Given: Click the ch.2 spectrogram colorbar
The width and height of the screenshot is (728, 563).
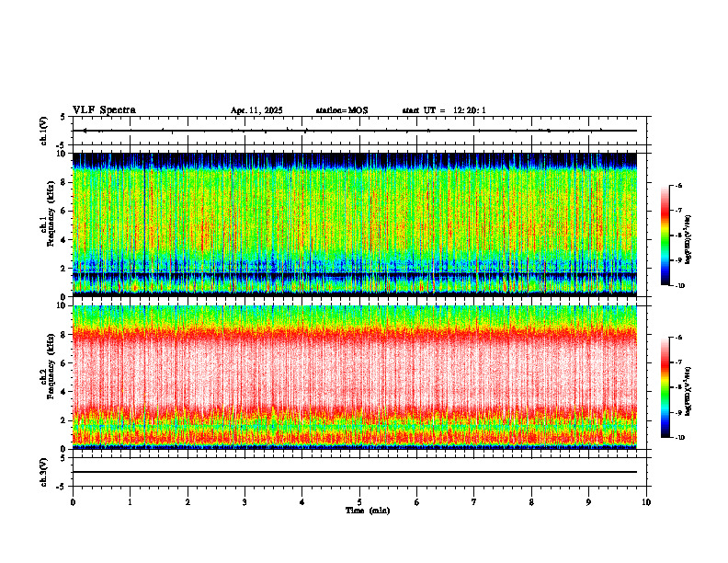Looking at the screenshot, I should [x=665, y=387].
